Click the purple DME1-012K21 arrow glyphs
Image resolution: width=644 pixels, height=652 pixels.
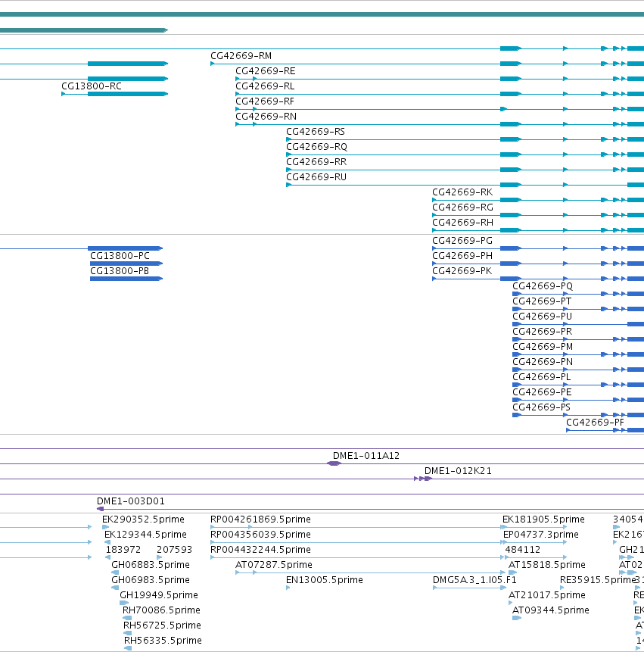pos(423,479)
